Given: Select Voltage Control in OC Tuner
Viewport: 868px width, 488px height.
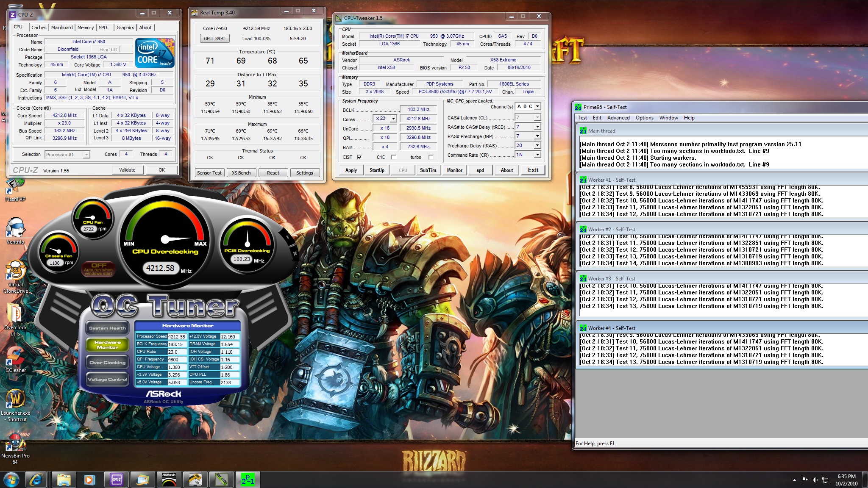Looking at the screenshot, I should pyautogui.click(x=107, y=380).
